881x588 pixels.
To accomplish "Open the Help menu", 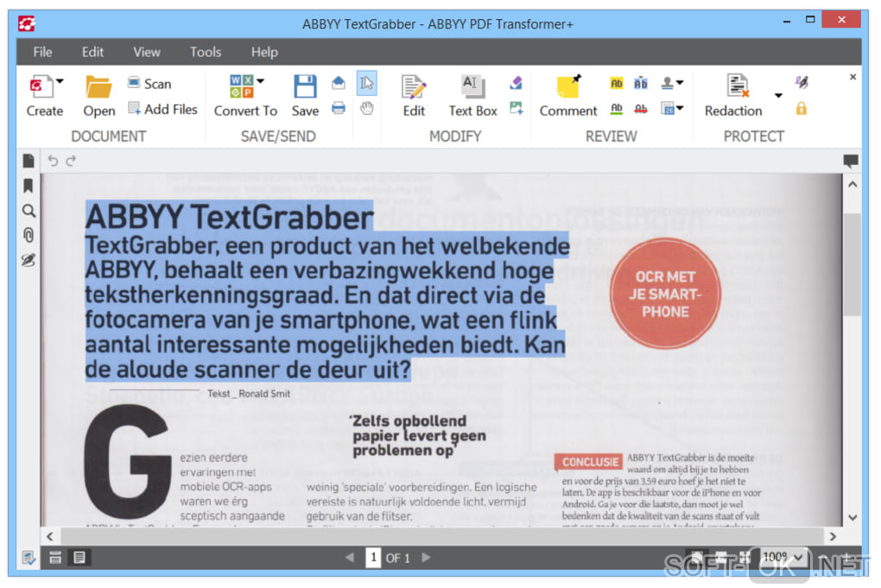I will (x=264, y=52).
